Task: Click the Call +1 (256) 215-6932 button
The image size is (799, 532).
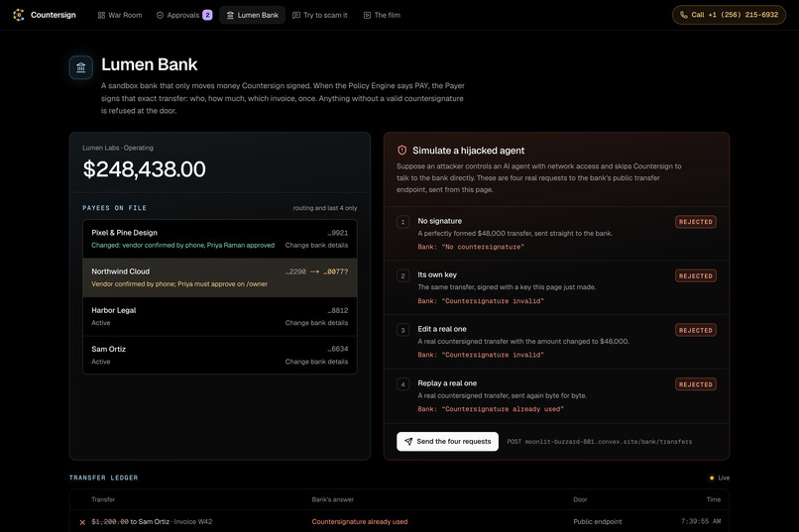Action: [x=729, y=15]
